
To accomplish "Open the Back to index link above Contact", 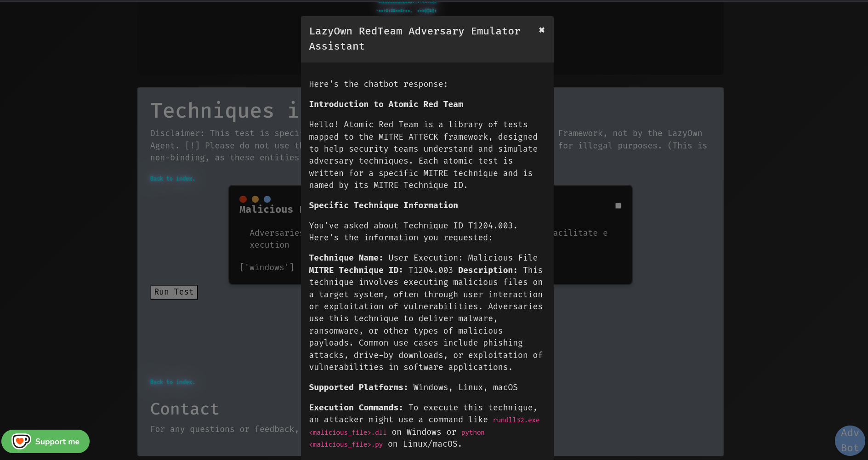I will (x=172, y=381).
